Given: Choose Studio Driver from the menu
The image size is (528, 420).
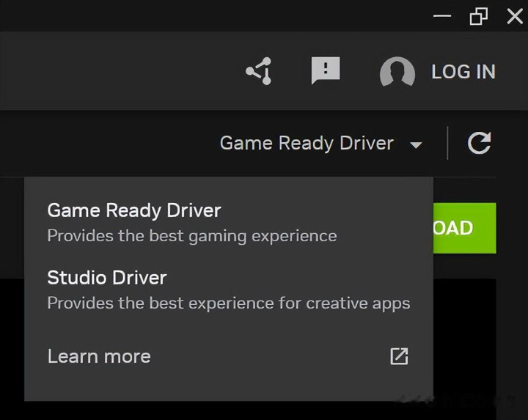Looking at the screenshot, I should [x=107, y=278].
